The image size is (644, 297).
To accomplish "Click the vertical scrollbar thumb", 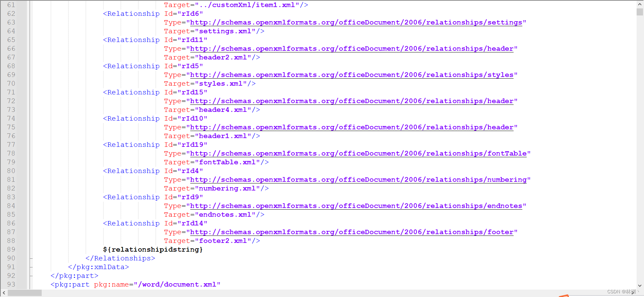I will (x=640, y=12).
